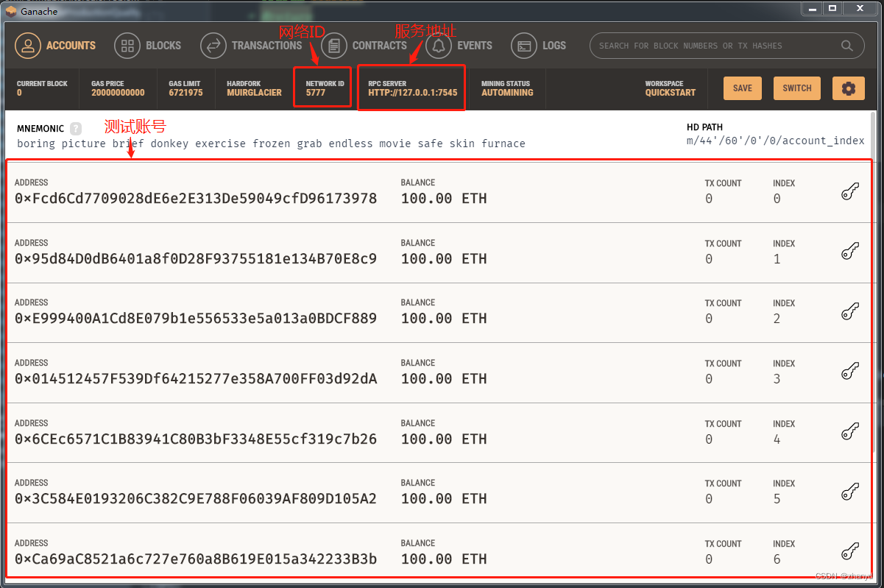Click the gas price 20000000000 value
The image size is (884, 588).
pos(118,93)
